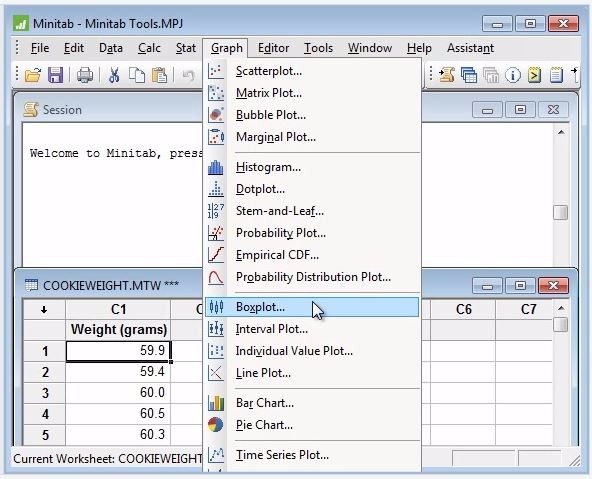Click the Open Project folder icon

32,75
